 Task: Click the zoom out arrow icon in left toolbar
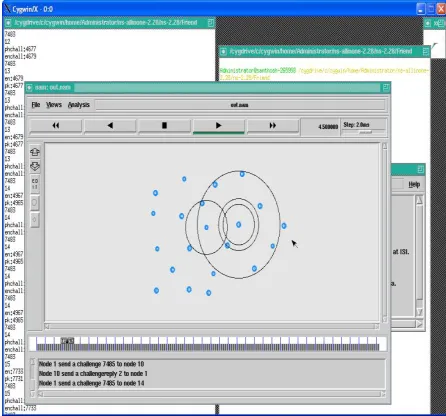click(x=35, y=166)
